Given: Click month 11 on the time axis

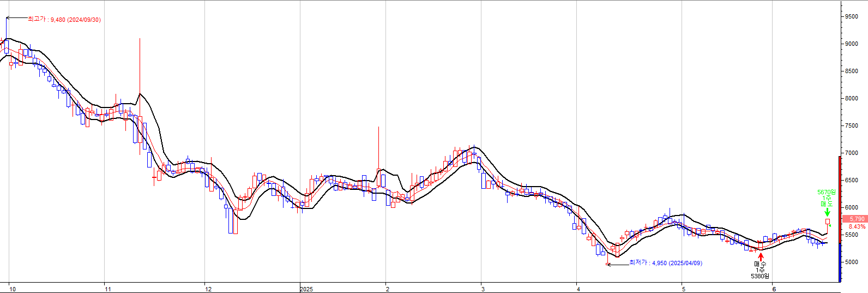Looking at the screenshot, I should pyautogui.click(x=108, y=289).
